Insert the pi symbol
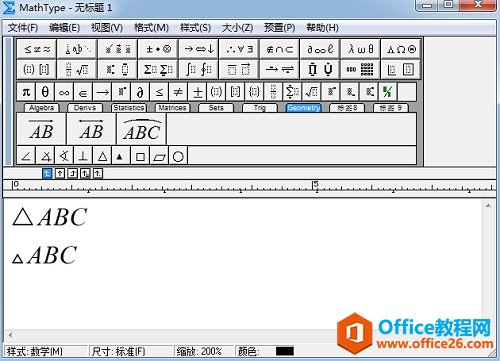Image resolution: width=500 pixels, height=361 pixels. point(26,92)
